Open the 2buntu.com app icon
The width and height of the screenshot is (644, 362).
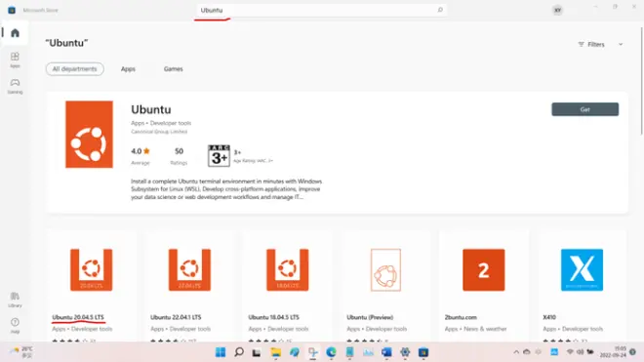484,270
